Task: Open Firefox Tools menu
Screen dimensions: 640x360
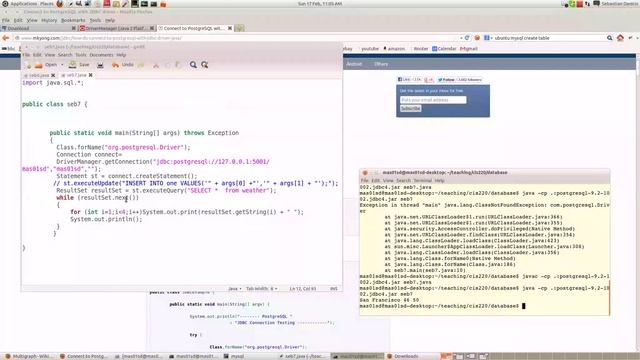Action: click(95, 20)
